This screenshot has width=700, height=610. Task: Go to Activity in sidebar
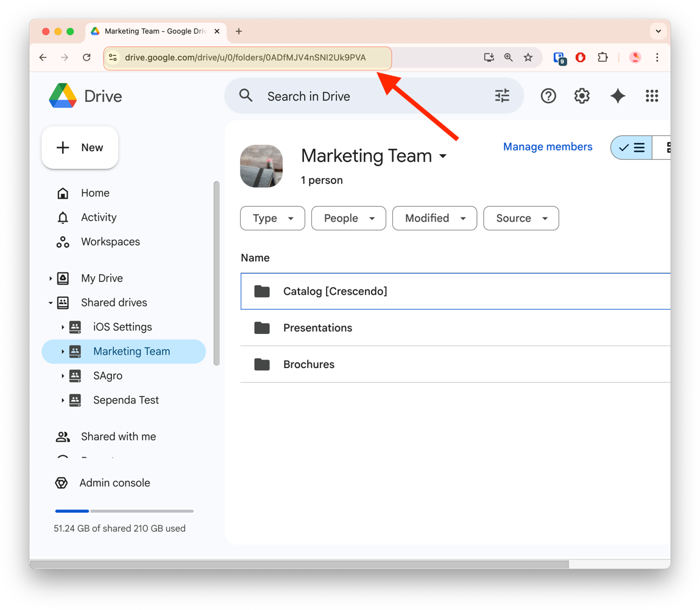click(98, 218)
